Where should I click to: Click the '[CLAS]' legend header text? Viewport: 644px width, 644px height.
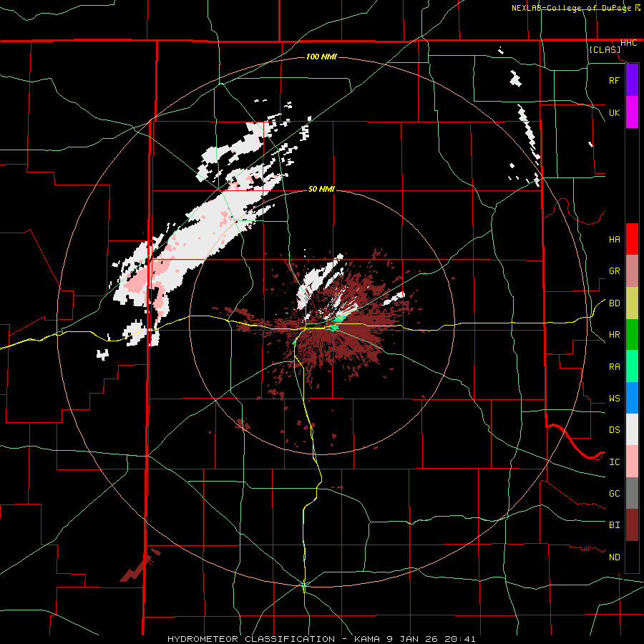pyautogui.click(x=605, y=49)
